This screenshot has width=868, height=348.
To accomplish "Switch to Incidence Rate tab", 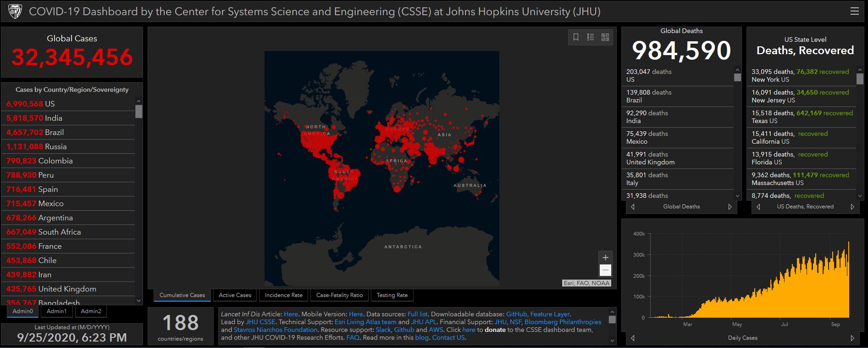I will pos(284,295).
